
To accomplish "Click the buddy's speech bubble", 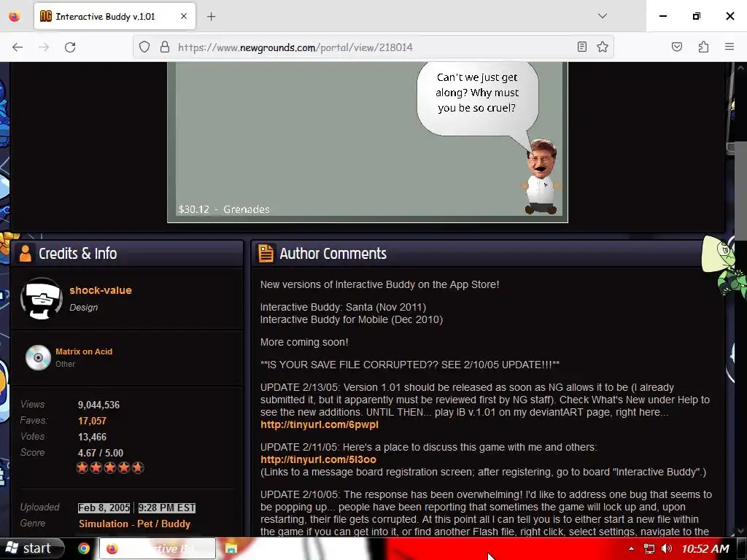I will click(x=478, y=99).
